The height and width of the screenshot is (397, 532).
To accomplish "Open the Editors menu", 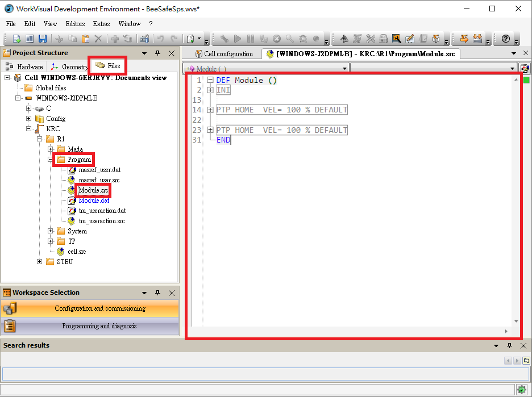I will coord(76,24).
